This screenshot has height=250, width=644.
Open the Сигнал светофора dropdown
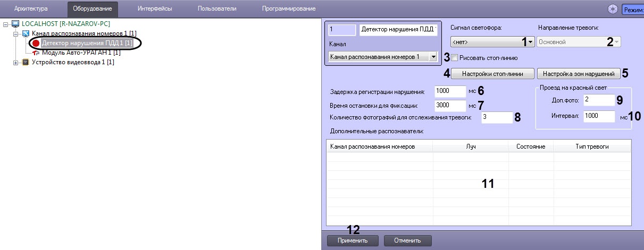pyautogui.click(x=491, y=41)
